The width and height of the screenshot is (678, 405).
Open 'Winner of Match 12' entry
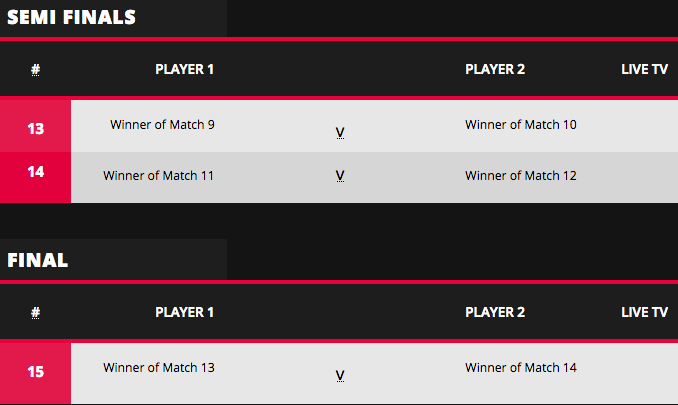(x=521, y=176)
